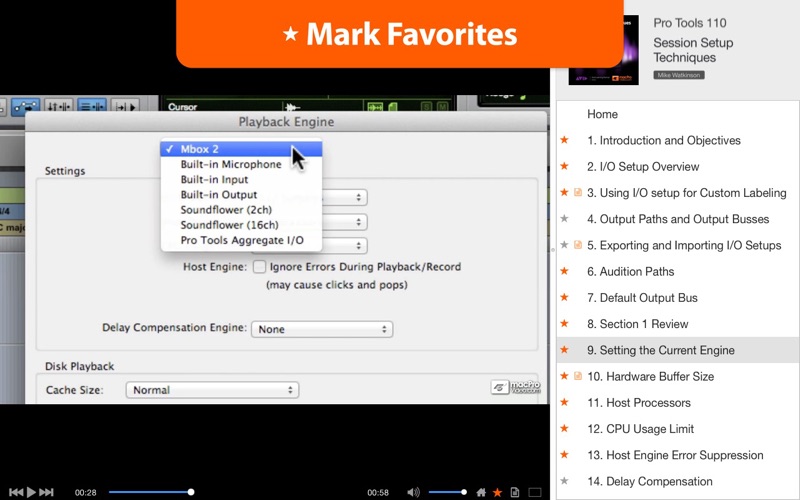Image resolution: width=800 pixels, height=500 pixels.
Task: Choose Pro Tools Aggregate I/O engine
Action: pos(241,240)
